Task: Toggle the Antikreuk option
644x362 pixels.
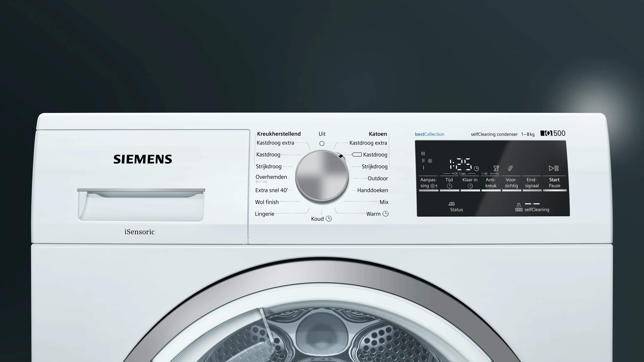Action: coord(491,183)
